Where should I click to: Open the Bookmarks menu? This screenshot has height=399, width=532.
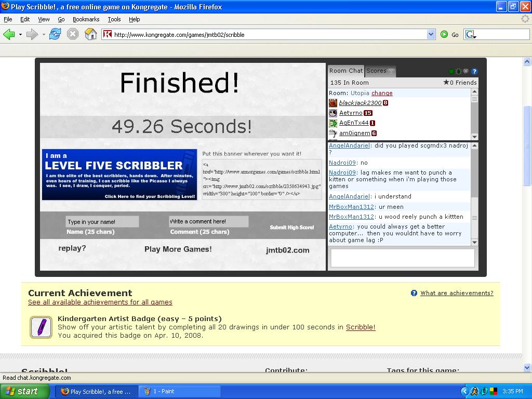(86, 19)
